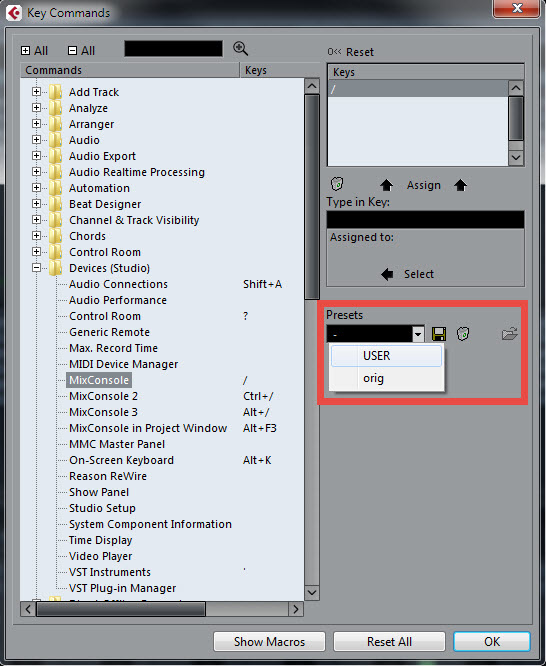Viewport: 546px width, 666px height.
Task: Select Studio Setup command
Action: click(x=102, y=508)
